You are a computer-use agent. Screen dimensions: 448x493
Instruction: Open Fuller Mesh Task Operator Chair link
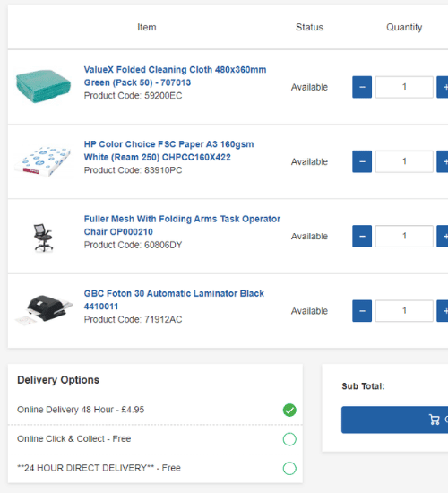coord(182,225)
